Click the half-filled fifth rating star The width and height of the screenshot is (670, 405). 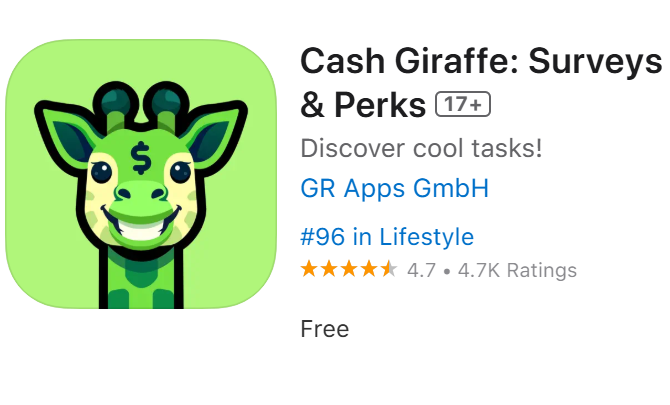[x=389, y=270]
